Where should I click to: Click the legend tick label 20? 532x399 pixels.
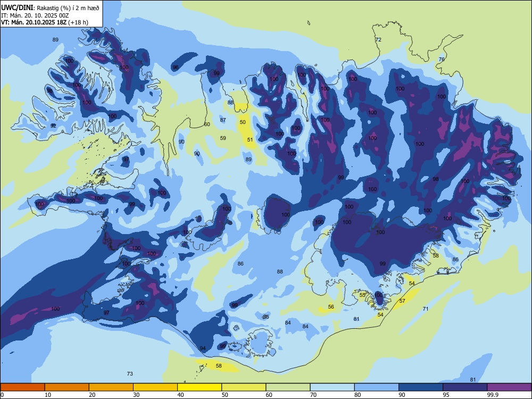click(92, 395)
